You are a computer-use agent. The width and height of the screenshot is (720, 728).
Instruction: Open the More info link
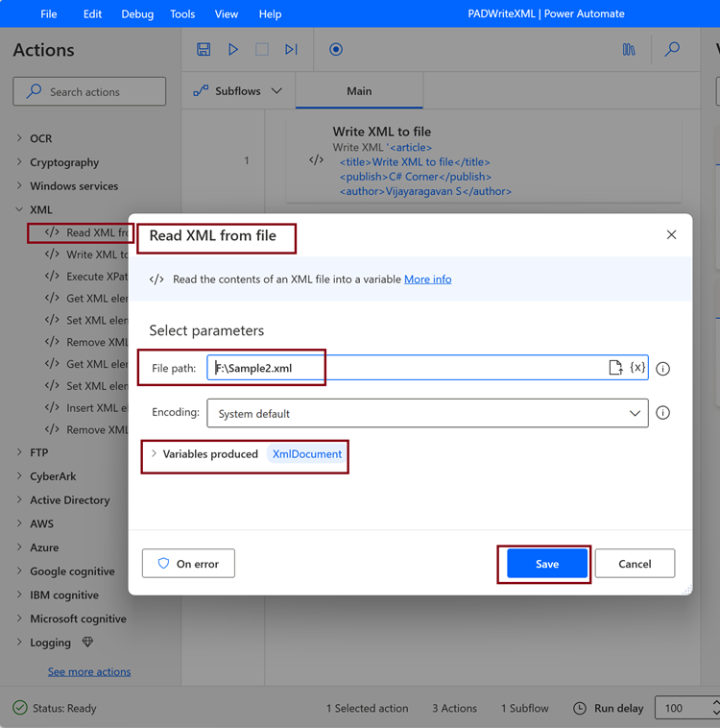point(427,279)
